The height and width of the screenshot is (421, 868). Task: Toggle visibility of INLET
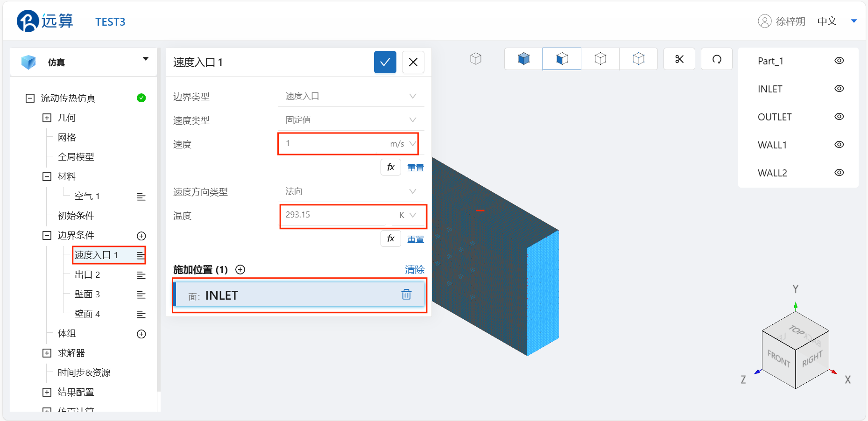pyautogui.click(x=839, y=89)
